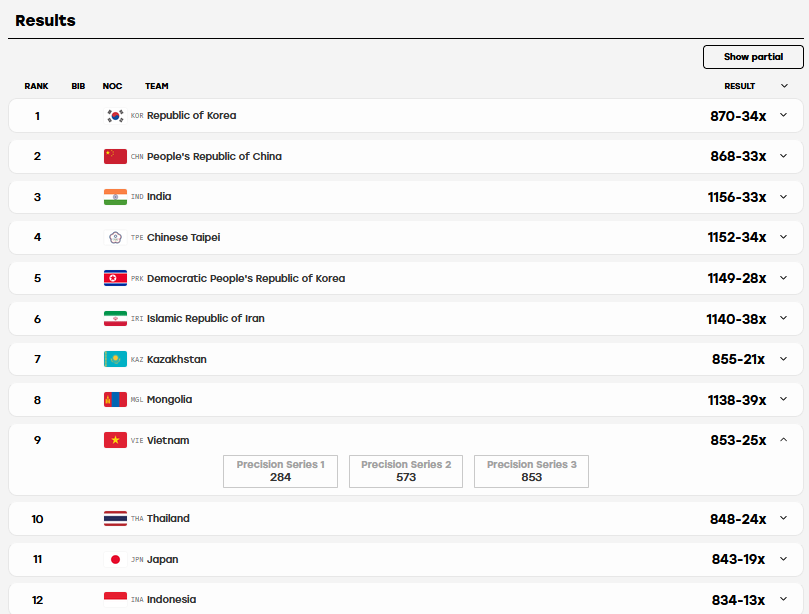This screenshot has height=614, width=809.
Task: Click the Kazakhstan team name
Action: click(176, 359)
